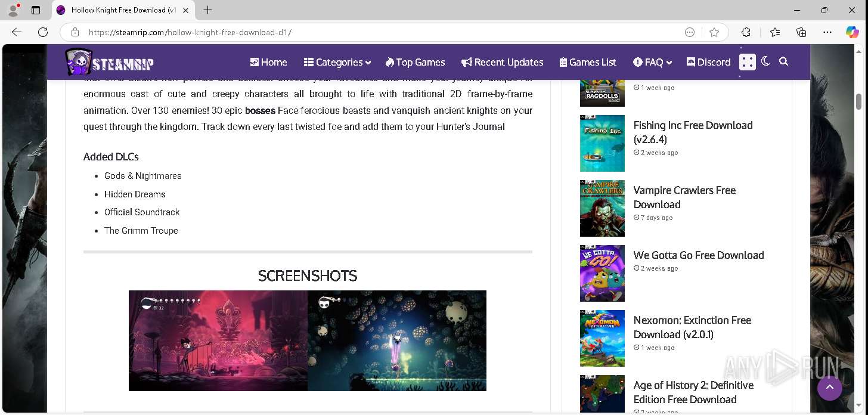This screenshot has width=868, height=415.
Task: Click the 'The Grimm Troupe' list item
Action: (x=141, y=231)
